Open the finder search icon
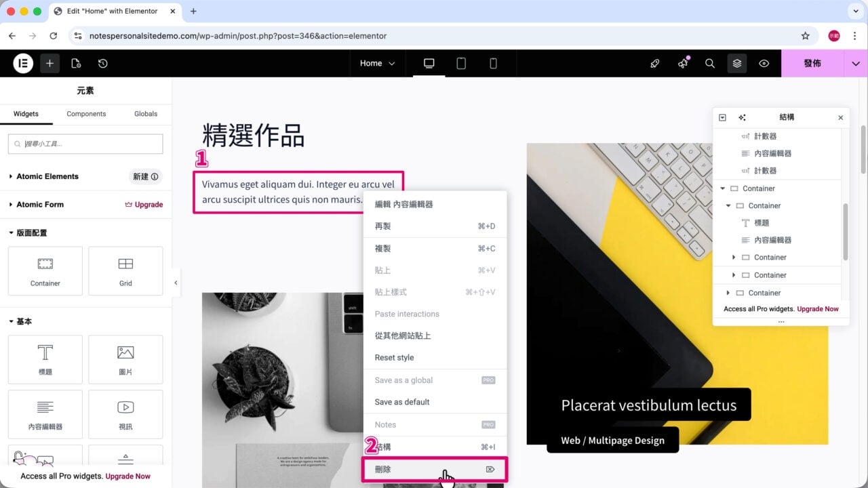Viewport: 868px width, 488px height. (x=709, y=63)
